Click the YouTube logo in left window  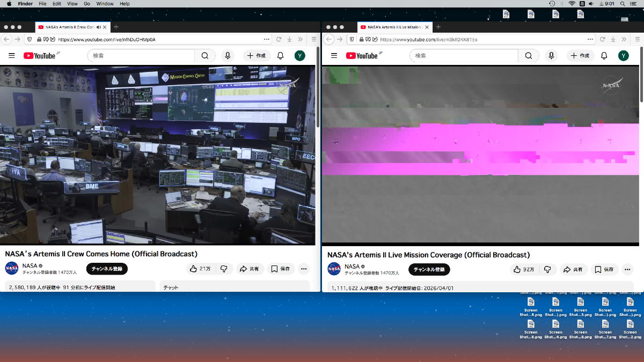pyautogui.click(x=41, y=55)
